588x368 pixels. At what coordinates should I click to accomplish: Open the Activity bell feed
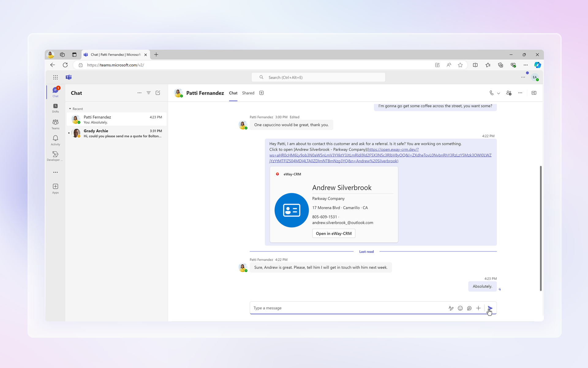[55, 140]
